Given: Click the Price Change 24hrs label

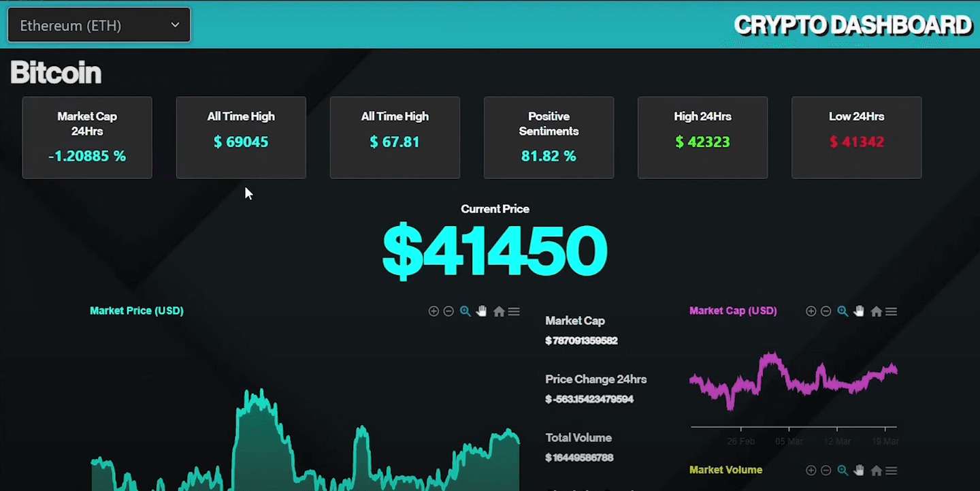Looking at the screenshot, I should point(595,379).
